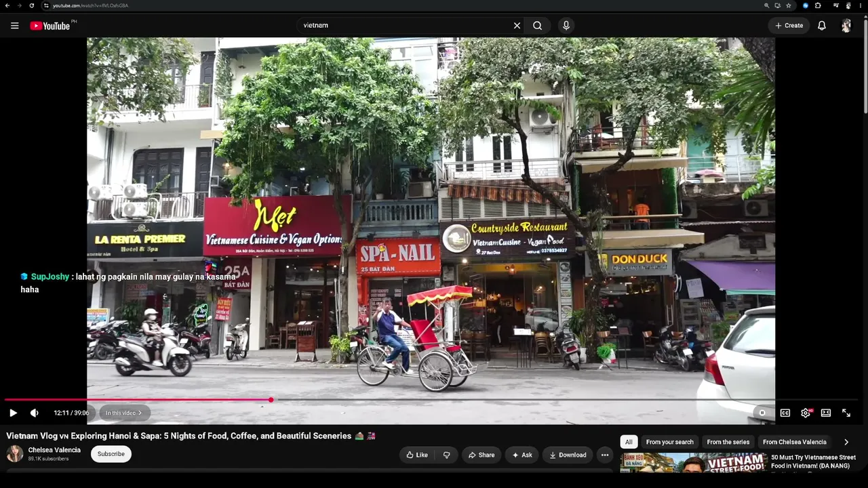This screenshot has width=868, height=488.
Task: Open the Chelsea Valencia channel name link
Action: tap(54, 450)
